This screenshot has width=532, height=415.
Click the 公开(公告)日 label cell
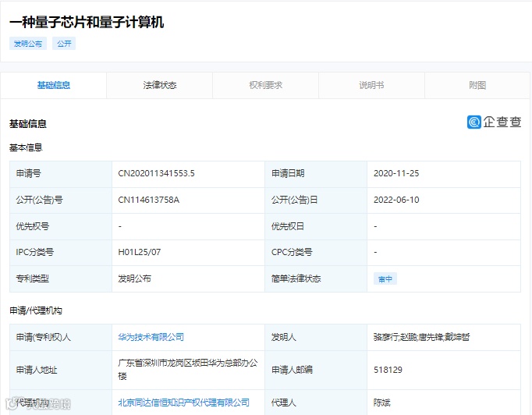(x=316, y=200)
